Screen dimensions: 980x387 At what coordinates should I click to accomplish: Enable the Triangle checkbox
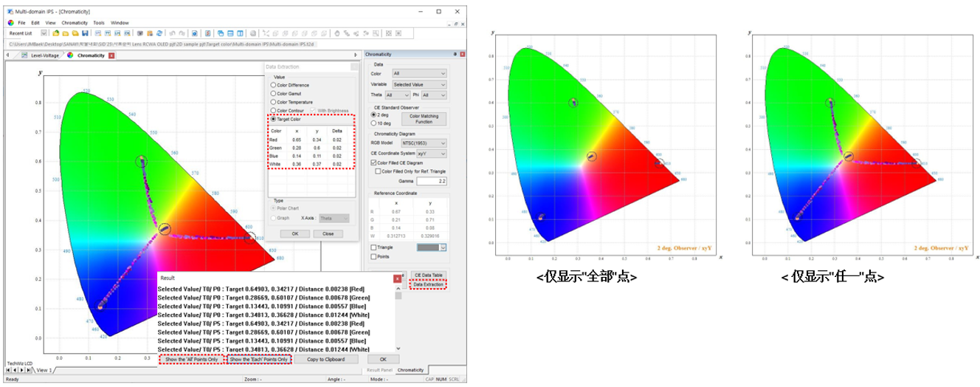[x=373, y=247]
